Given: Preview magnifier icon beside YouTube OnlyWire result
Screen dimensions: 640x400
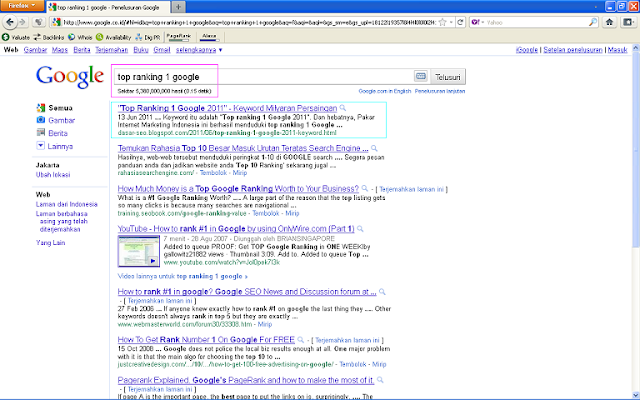Looking at the screenshot, I should (360, 229).
